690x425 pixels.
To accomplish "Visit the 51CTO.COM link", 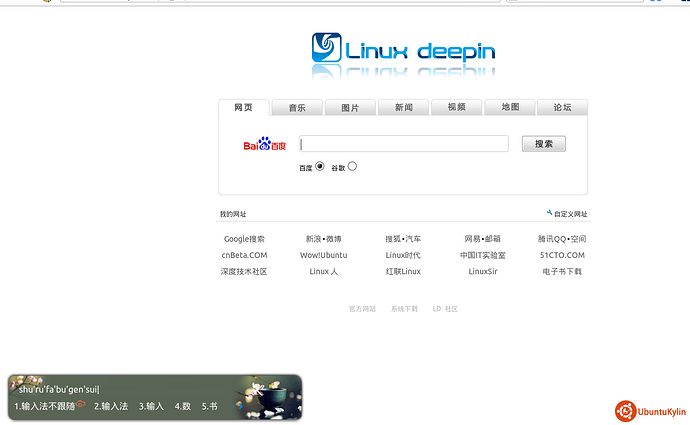I will (x=562, y=255).
